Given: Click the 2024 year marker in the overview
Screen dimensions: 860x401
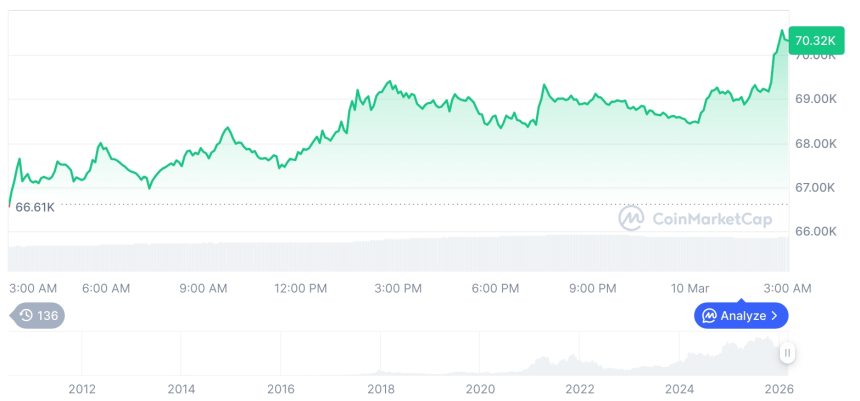Looking at the screenshot, I should click(680, 389).
